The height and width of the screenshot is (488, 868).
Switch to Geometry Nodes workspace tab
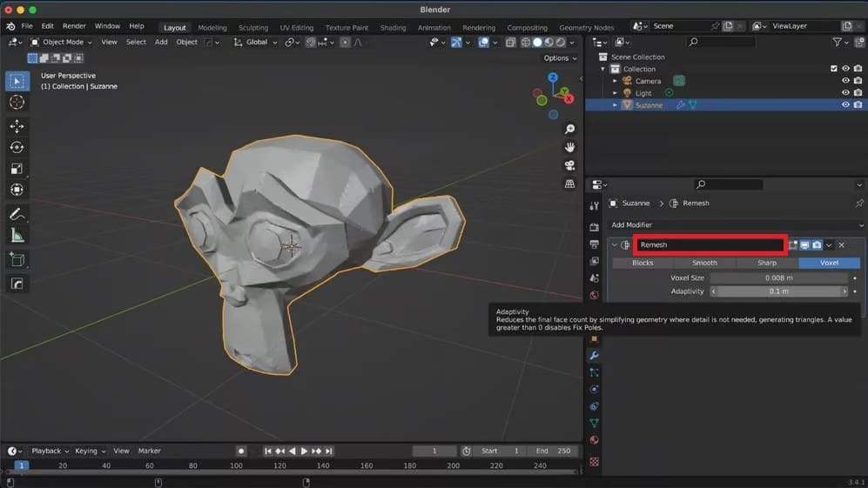586,28
